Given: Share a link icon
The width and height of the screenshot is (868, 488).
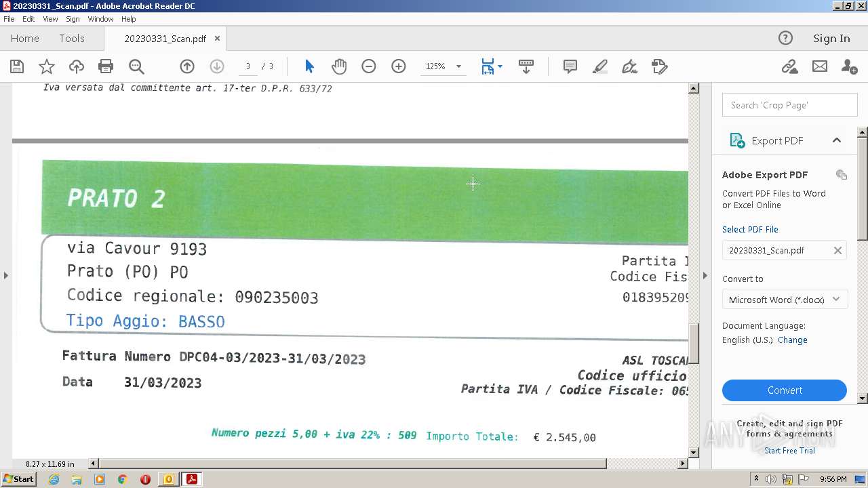Looking at the screenshot, I should coord(789,66).
